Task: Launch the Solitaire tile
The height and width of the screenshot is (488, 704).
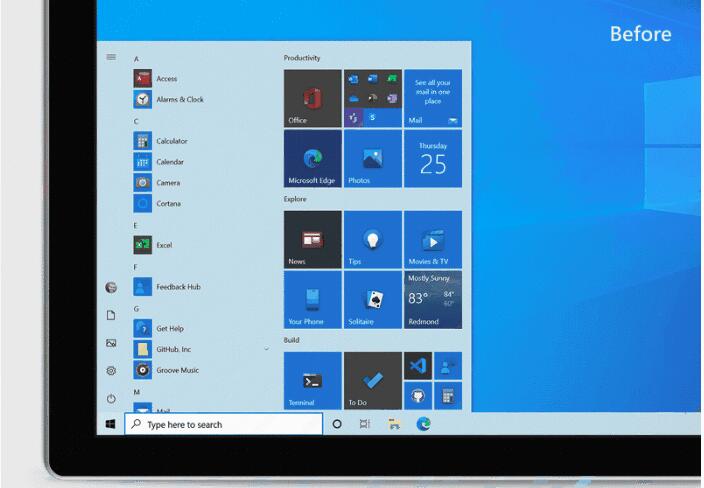Action: [373, 300]
